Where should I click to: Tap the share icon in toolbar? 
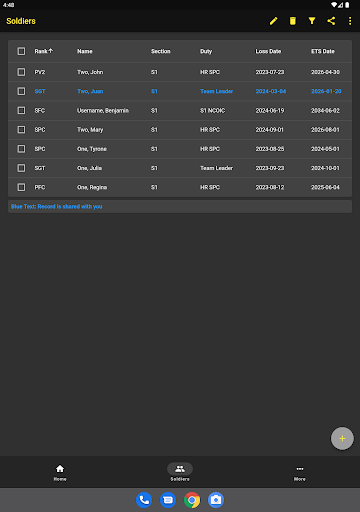pyautogui.click(x=331, y=21)
